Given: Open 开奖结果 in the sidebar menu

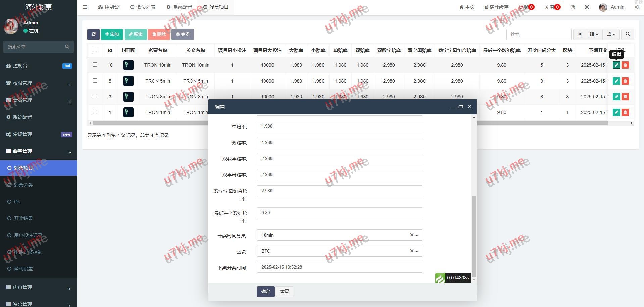Looking at the screenshot, I should (23, 218).
